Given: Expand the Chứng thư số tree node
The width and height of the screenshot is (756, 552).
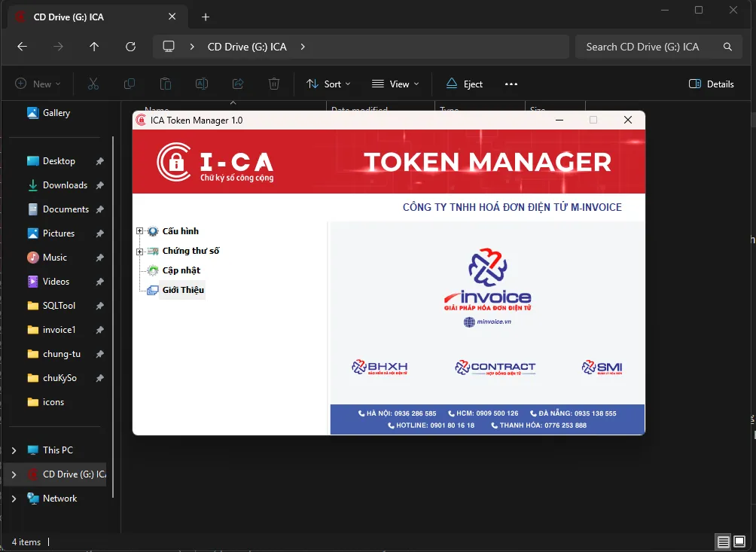Looking at the screenshot, I should tap(140, 252).
